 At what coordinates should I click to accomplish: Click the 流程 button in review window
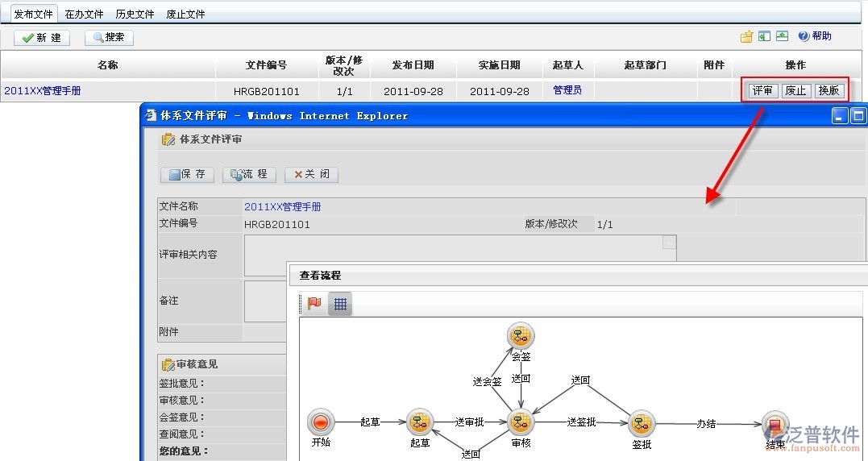coord(249,174)
